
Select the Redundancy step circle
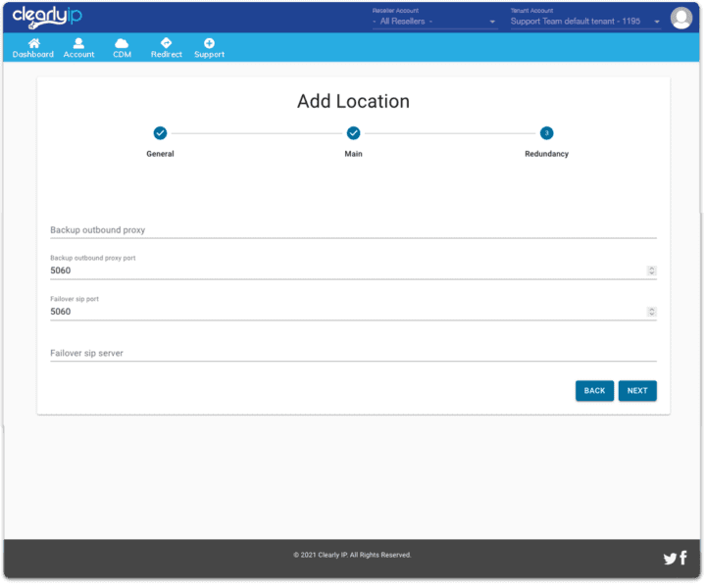coord(546,133)
